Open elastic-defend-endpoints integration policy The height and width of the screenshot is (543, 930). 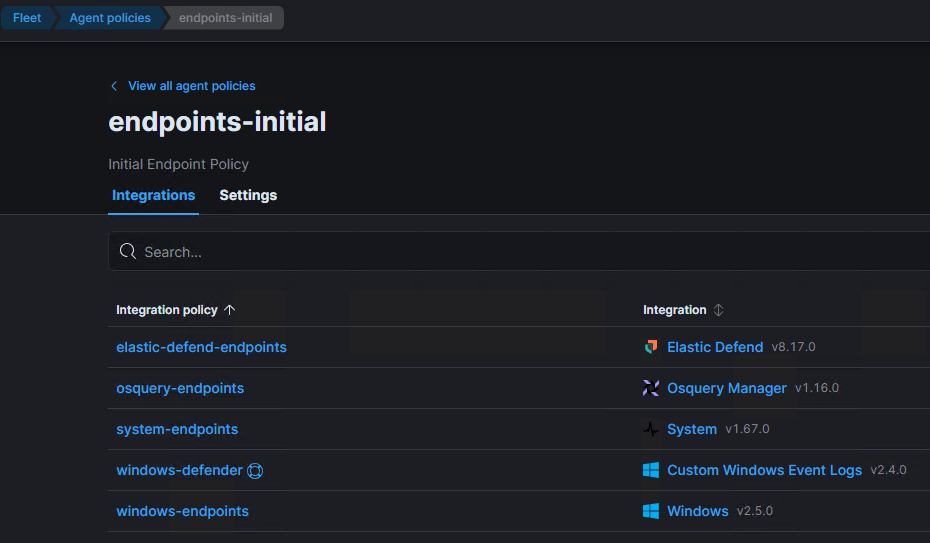tap(201, 347)
